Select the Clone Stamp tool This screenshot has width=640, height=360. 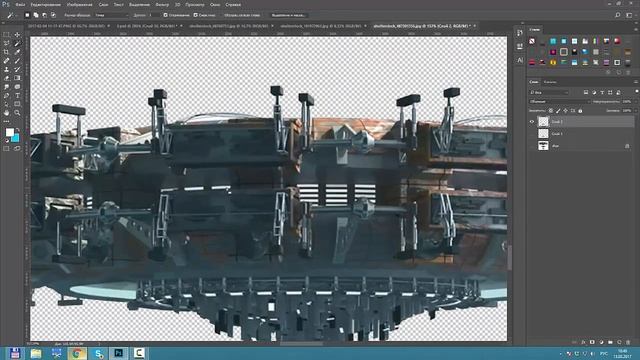click(x=6, y=69)
